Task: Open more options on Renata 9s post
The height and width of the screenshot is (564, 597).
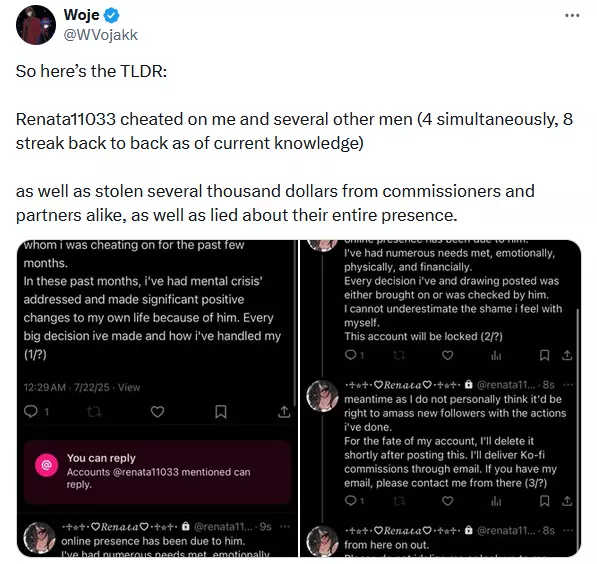Action: pos(285,527)
